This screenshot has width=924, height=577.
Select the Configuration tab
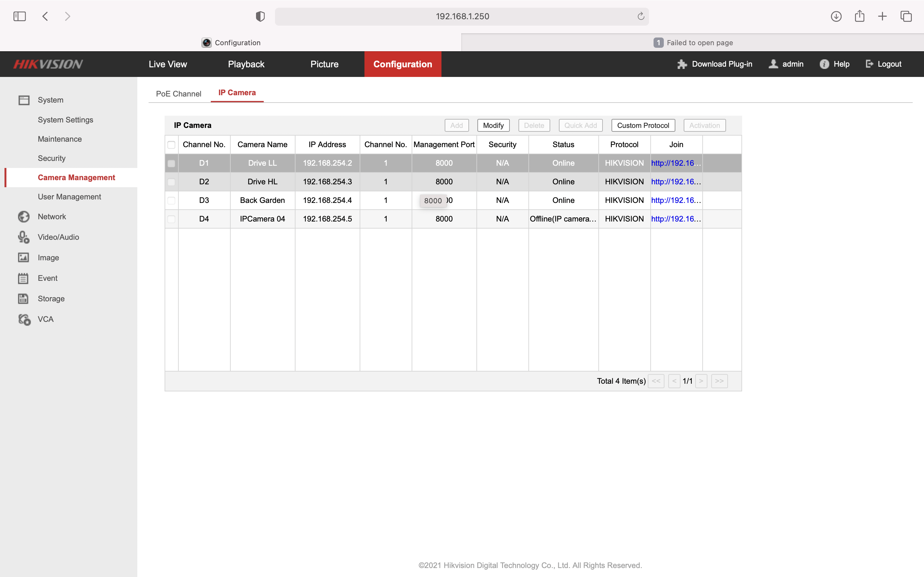tap(402, 64)
